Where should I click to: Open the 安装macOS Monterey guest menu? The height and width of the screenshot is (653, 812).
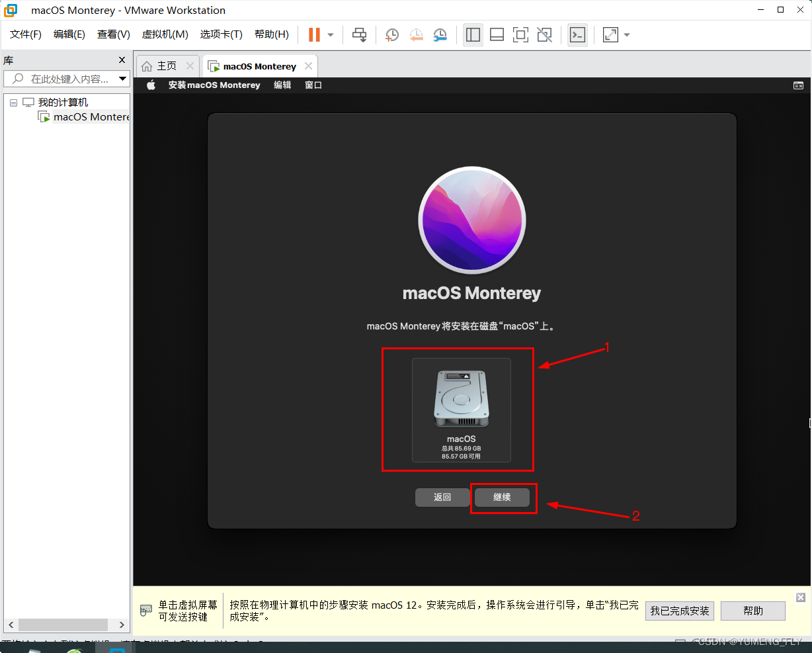[x=214, y=85]
